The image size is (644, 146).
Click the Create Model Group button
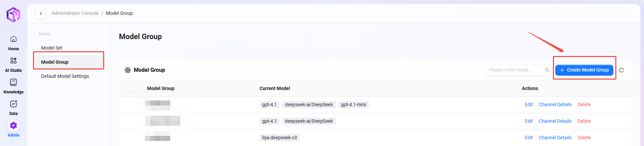click(584, 70)
